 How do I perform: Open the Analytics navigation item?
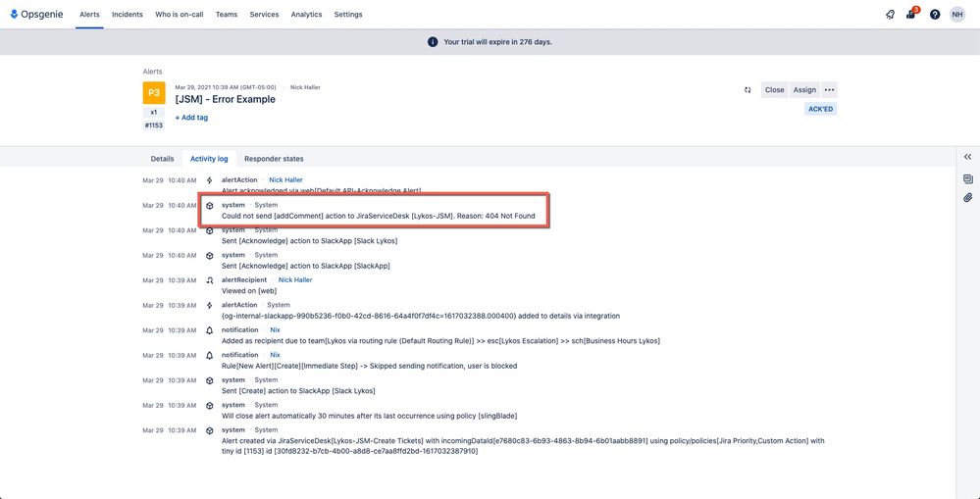306,15
